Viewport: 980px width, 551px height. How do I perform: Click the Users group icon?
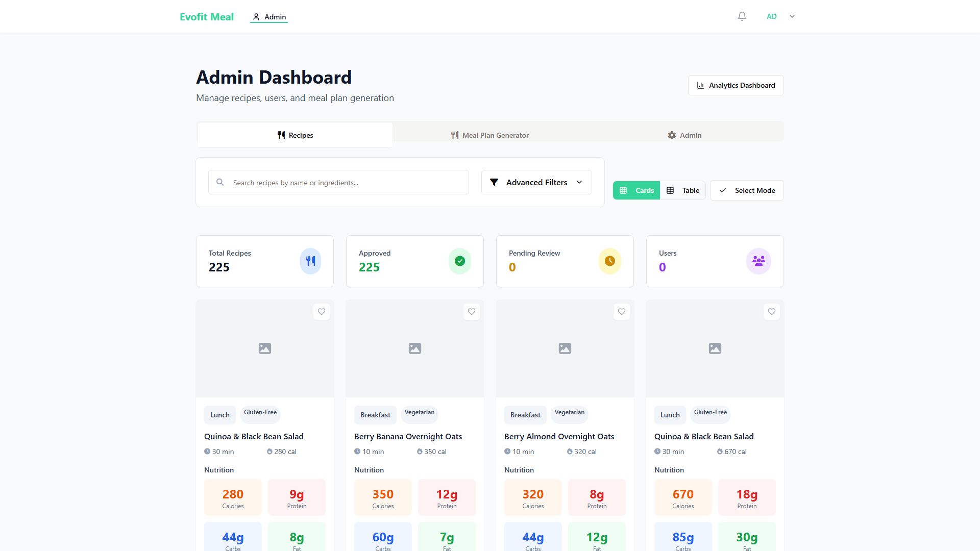click(x=758, y=261)
